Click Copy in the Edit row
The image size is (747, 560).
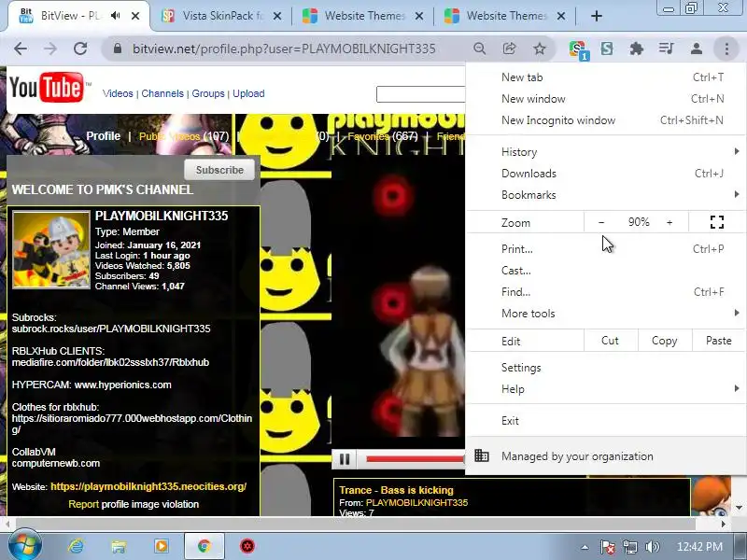tap(664, 341)
